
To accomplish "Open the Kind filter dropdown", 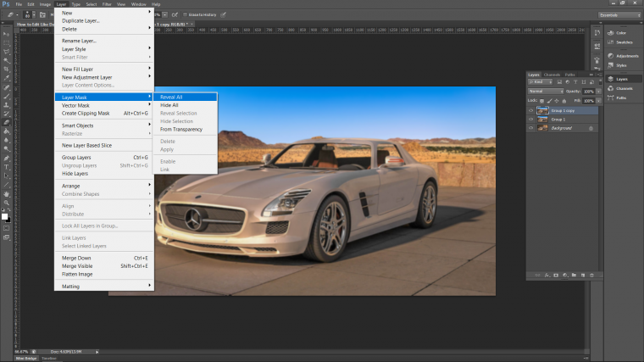I will click(x=540, y=82).
